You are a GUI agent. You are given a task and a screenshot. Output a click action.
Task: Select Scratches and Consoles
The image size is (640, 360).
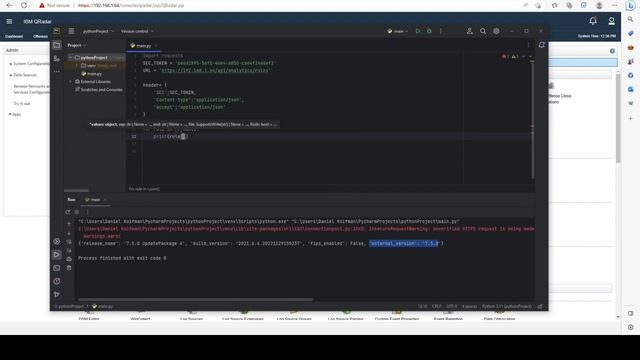(x=101, y=89)
